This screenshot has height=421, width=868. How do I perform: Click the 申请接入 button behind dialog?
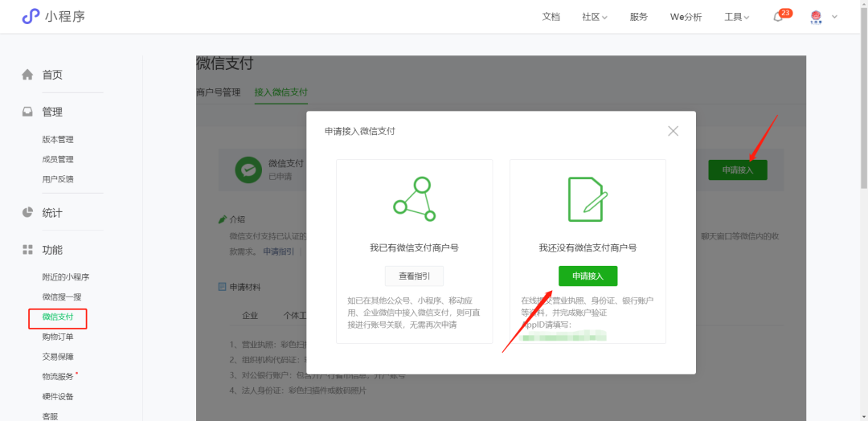coord(738,170)
